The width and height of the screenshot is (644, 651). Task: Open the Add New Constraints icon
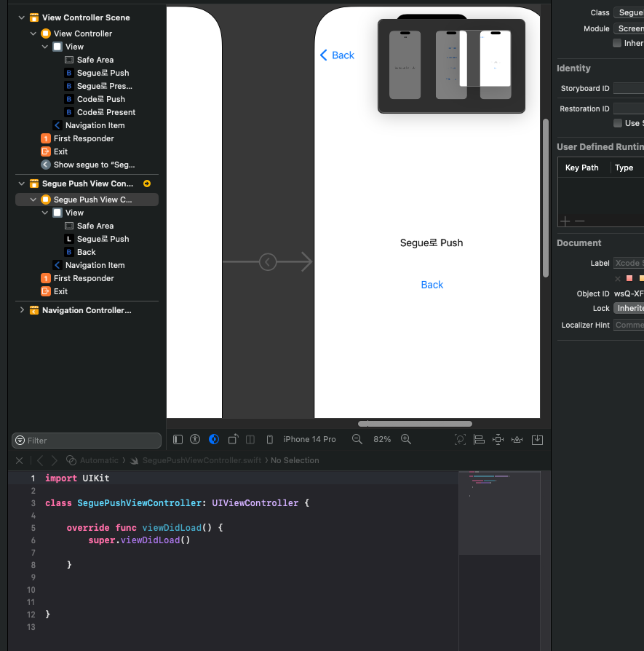[498, 439]
